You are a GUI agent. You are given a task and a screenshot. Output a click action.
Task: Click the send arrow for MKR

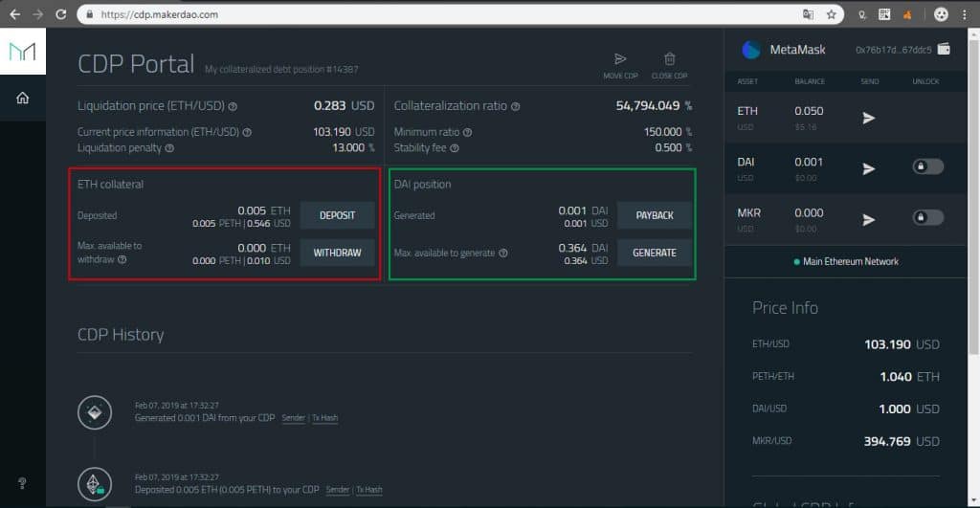[869, 219]
